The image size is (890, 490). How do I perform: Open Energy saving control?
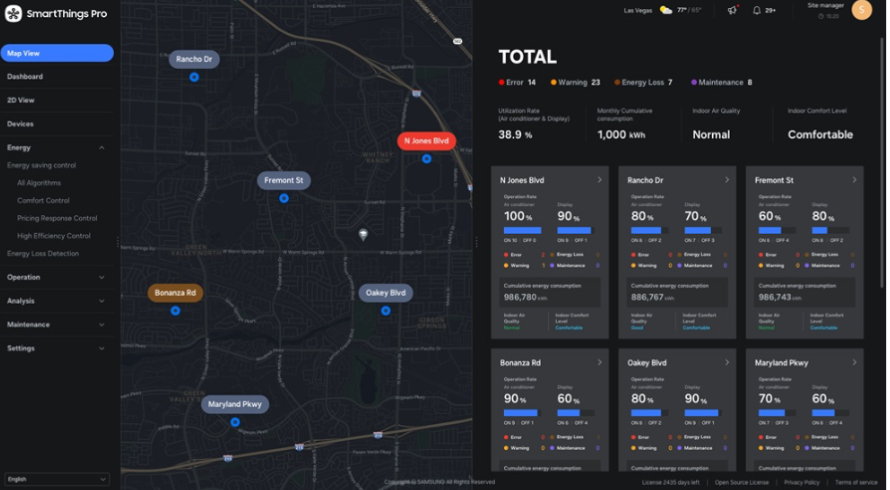(x=41, y=165)
